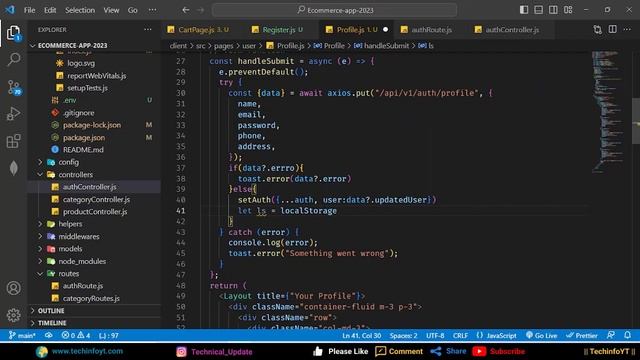
Task: Toggle the secondary side bar layout icon
Action: (553, 10)
